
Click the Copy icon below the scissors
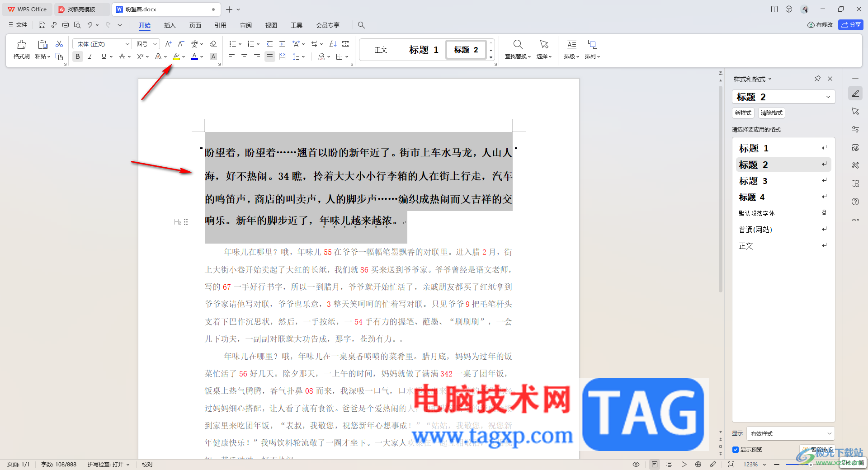59,56
